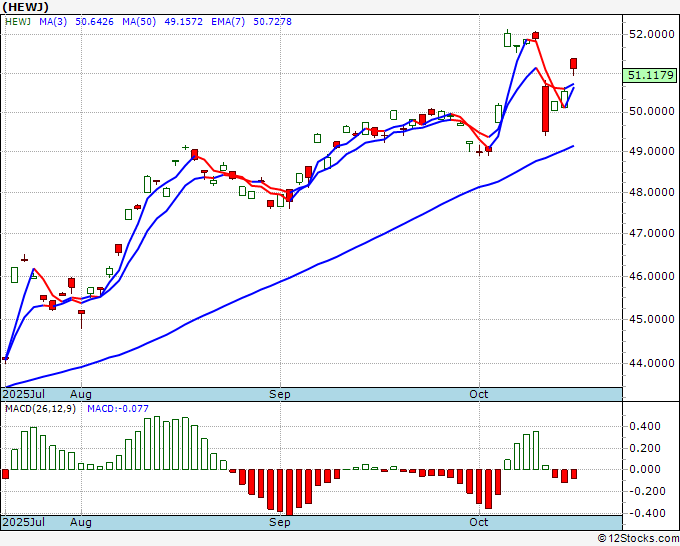Click the (HEWJ) ticker title

click(x=25, y=7)
